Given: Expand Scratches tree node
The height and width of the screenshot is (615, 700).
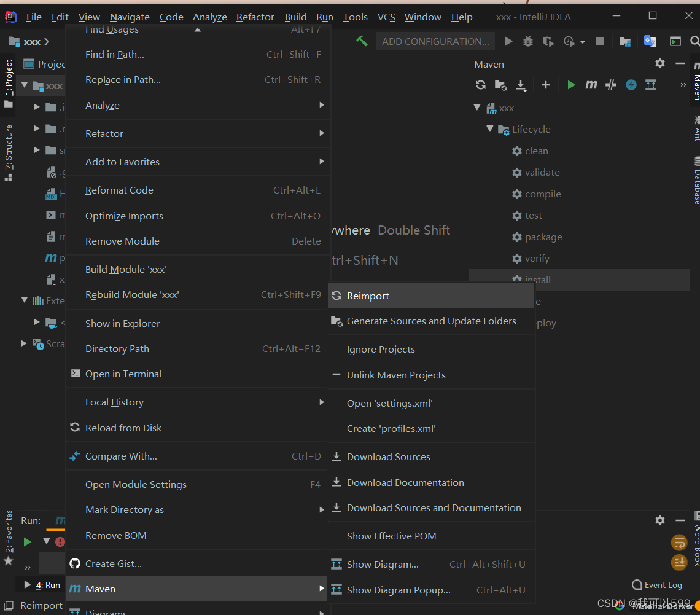Looking at the screenshot, I should (24, 343).
